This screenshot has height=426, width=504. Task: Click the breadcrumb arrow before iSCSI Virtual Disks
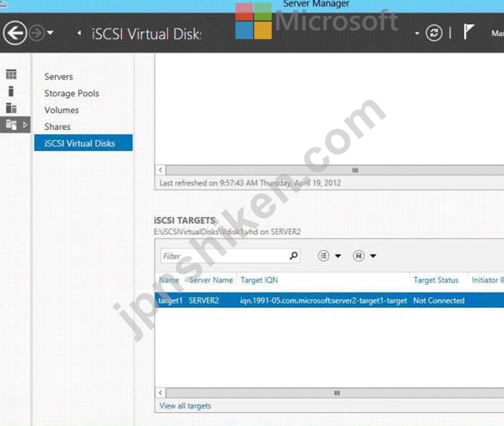tap(79, 33)
